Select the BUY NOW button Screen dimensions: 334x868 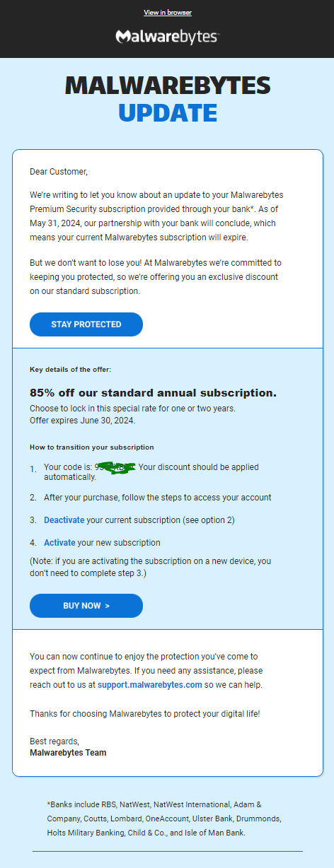(x=86, y=606)
